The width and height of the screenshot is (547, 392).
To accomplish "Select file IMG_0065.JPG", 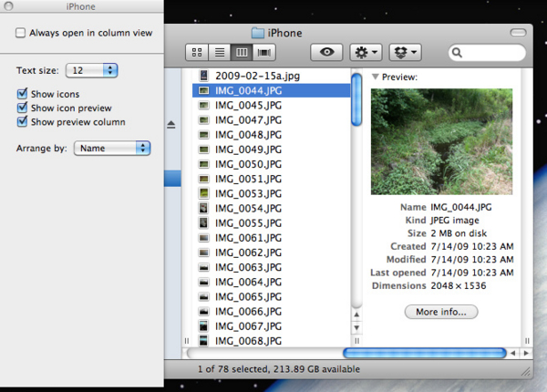I will [x=271, y=297].
